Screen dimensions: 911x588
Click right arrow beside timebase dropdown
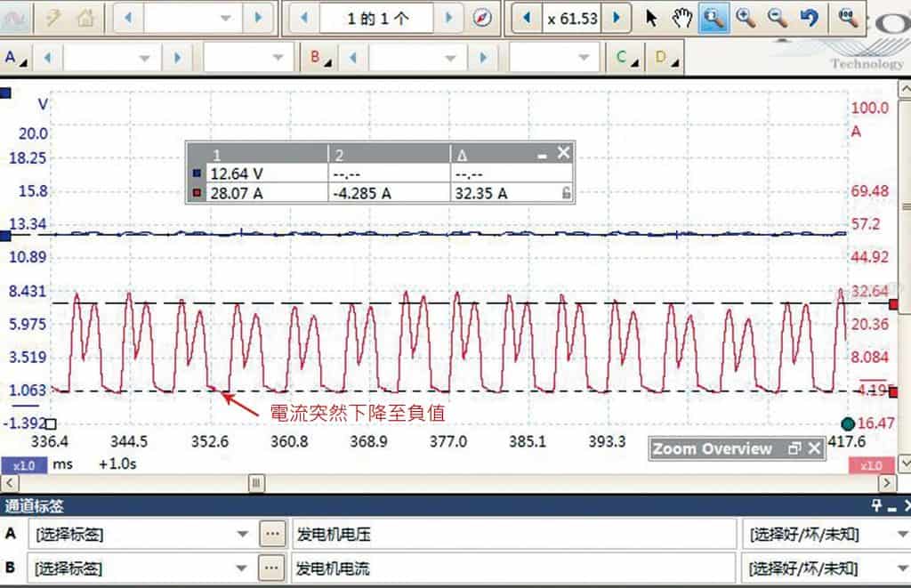(x=258, y=19)
